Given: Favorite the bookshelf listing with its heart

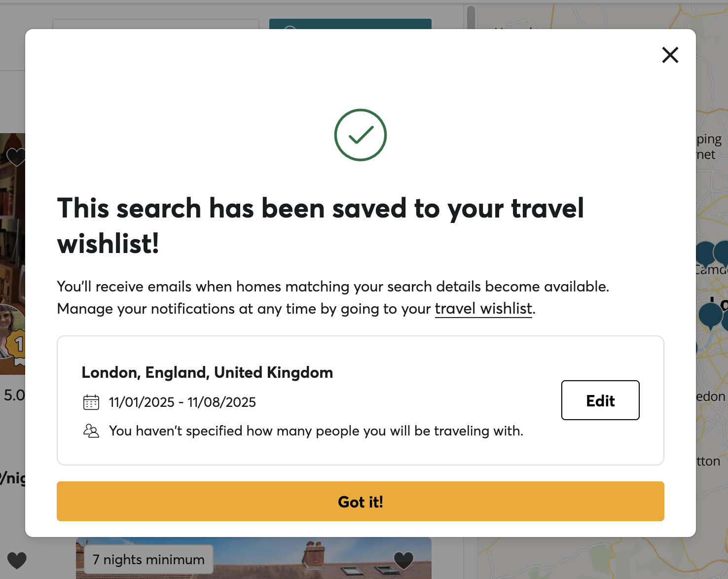Looking at the screenshot, I should [x=15, y=157].
